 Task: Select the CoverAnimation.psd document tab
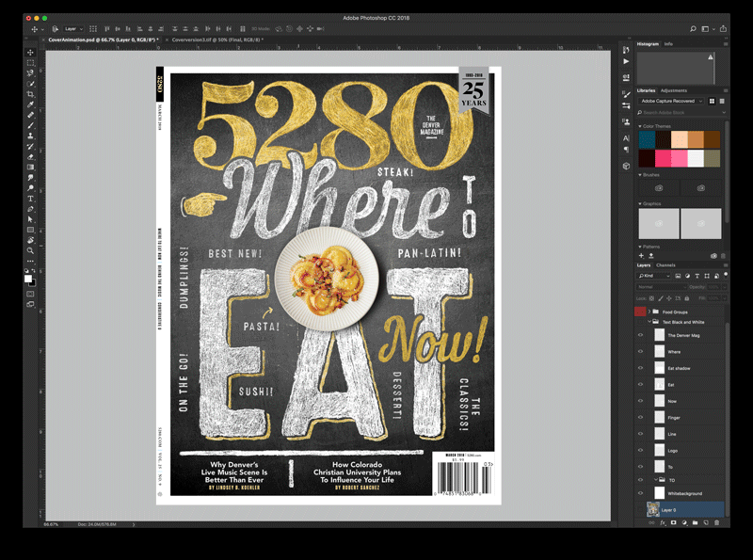click(103, 40)
